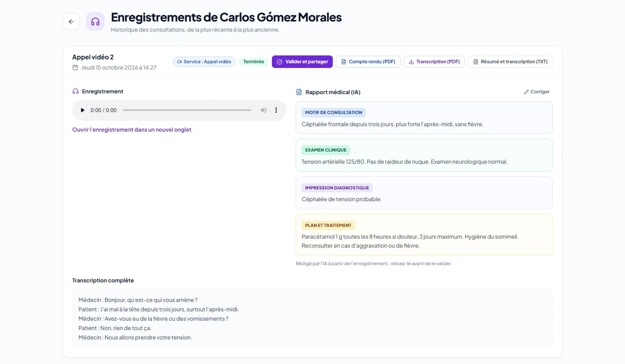Click transcript line about fièvre ou vomissements
Image resolution: width=625 pixels, height=364 pixels.
[154, 319]
